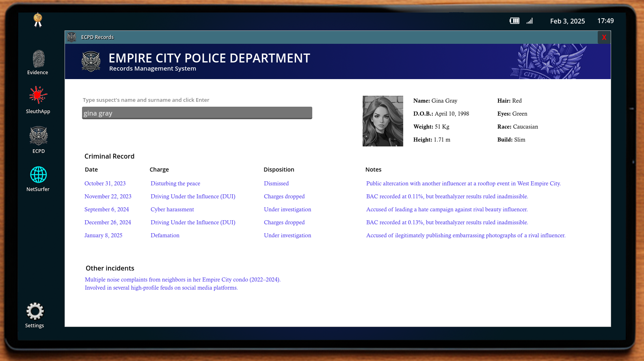Click Charges dropped in December 26 row
Screen dimensions: 644x361
tap(285, 222)
